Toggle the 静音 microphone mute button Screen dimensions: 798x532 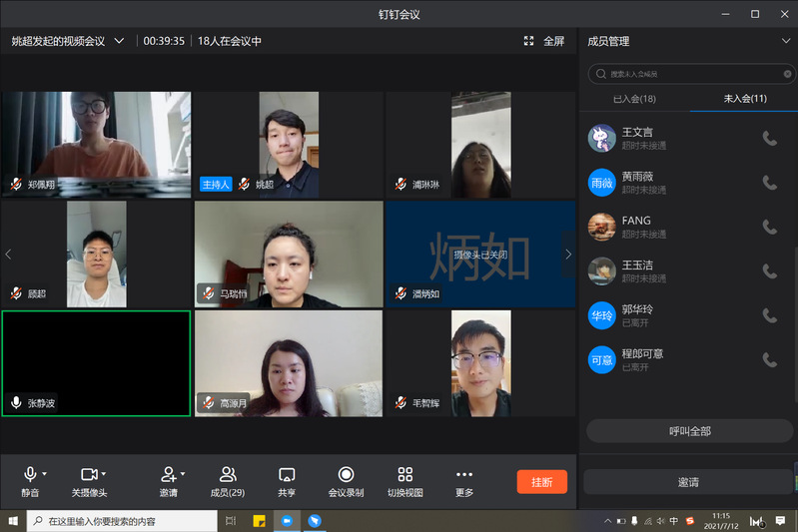tap(30, 475)
